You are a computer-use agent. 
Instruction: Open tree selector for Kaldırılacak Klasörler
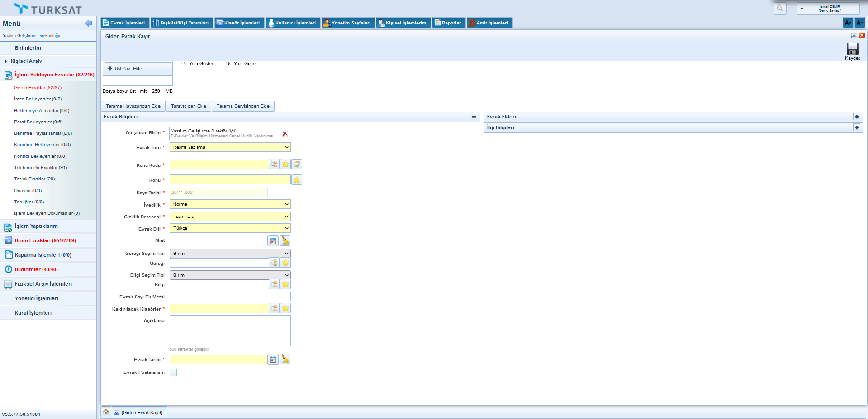(x=274, y=308)
